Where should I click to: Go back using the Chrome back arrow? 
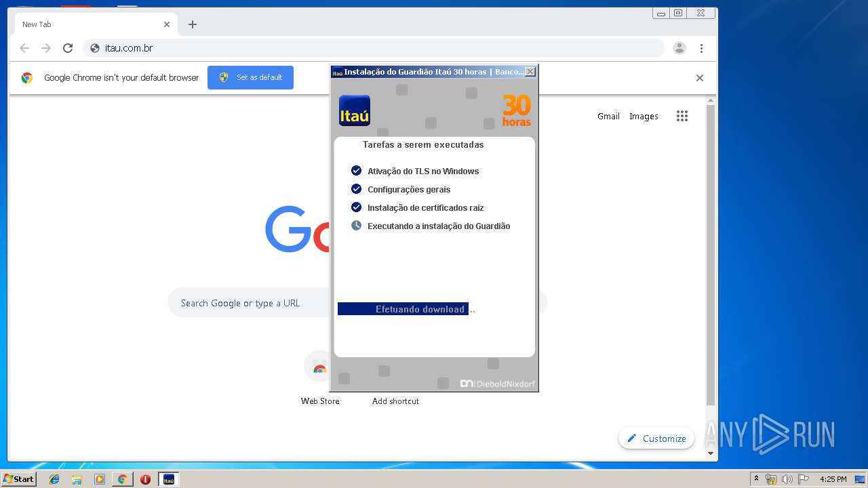(24, 48)
